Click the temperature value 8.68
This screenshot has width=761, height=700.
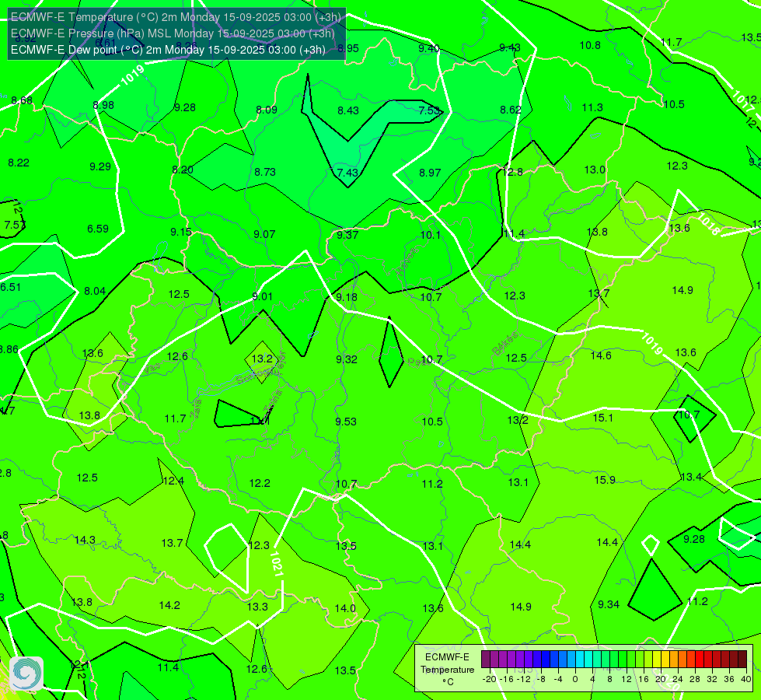[x=22, y=100]
